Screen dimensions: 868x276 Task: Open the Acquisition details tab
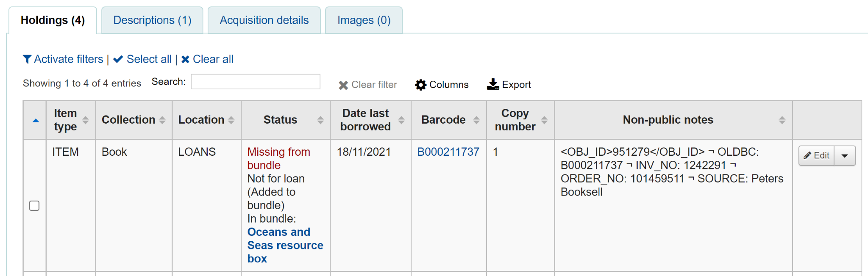tap(264, 20)
